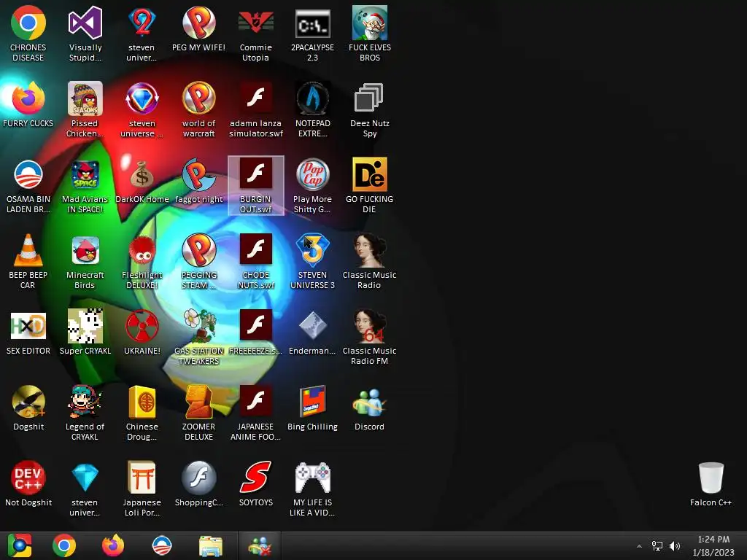Switch to the messenger app on the taskbar

point(260,545)
